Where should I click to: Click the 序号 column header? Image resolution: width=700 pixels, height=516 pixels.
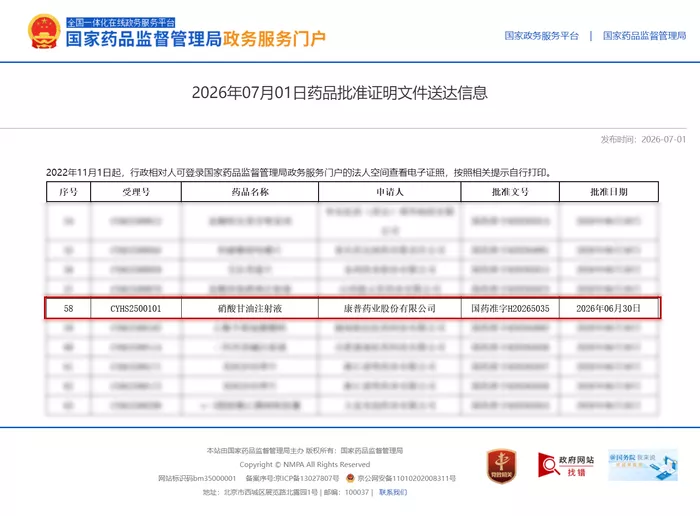[x=68, y=192]
